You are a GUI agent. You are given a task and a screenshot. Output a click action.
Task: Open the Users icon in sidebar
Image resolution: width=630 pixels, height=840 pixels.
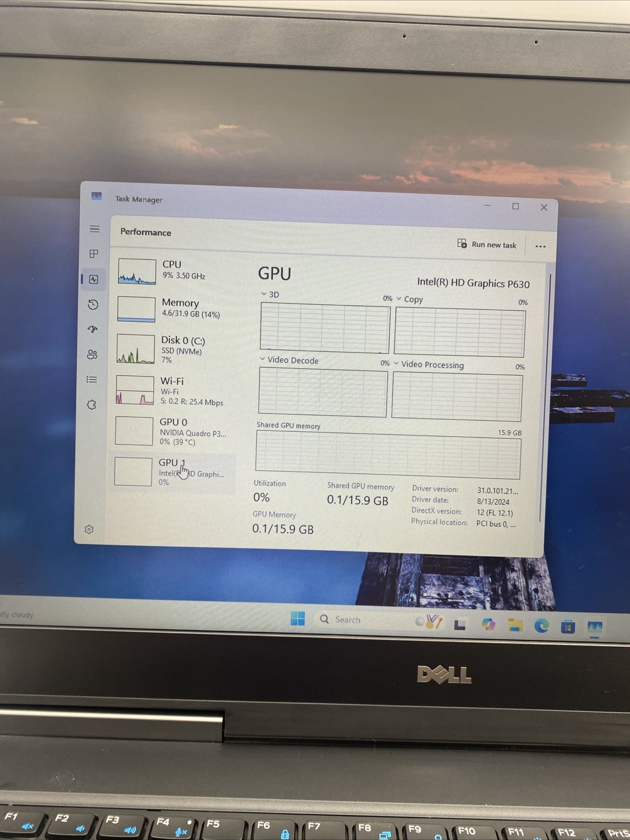coord(92,355)
